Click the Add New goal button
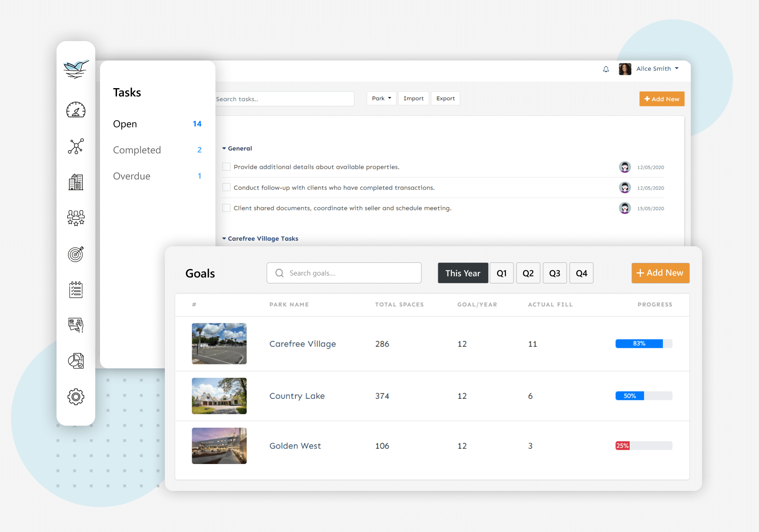Image resolution: width=759 pixels, height=532 pixels. [x=660, y=273]
